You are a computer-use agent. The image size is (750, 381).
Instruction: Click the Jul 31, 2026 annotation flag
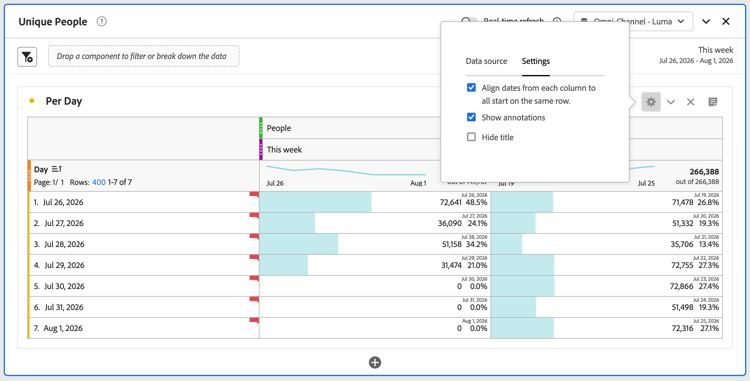click(254, 300)
